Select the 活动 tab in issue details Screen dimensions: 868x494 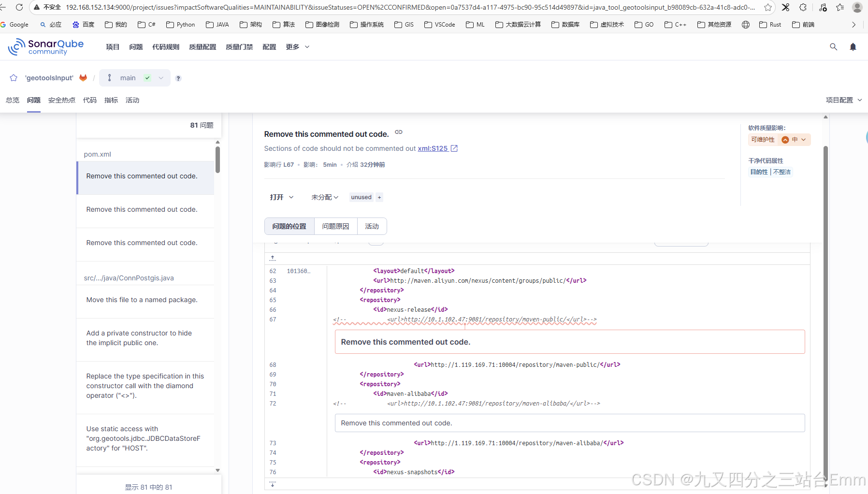point(372,226)
